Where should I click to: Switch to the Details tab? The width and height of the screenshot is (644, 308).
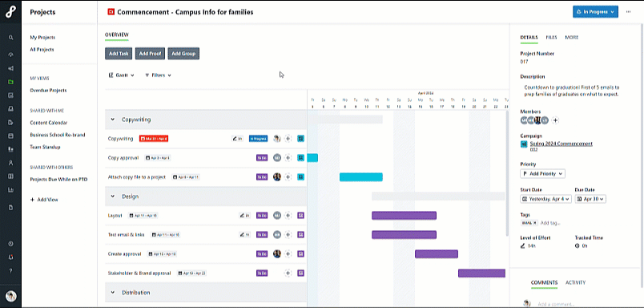[x=529, y=38]
